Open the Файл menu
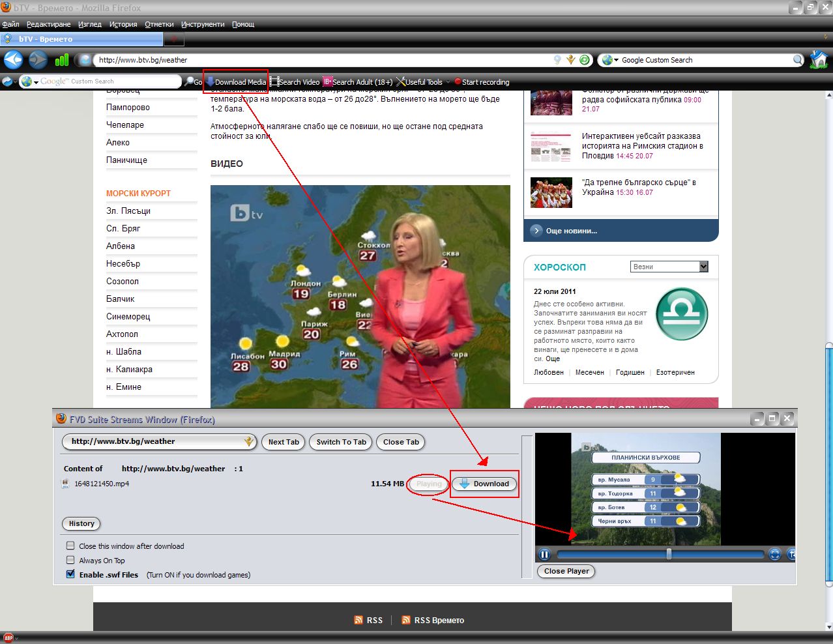 [10, 24]
